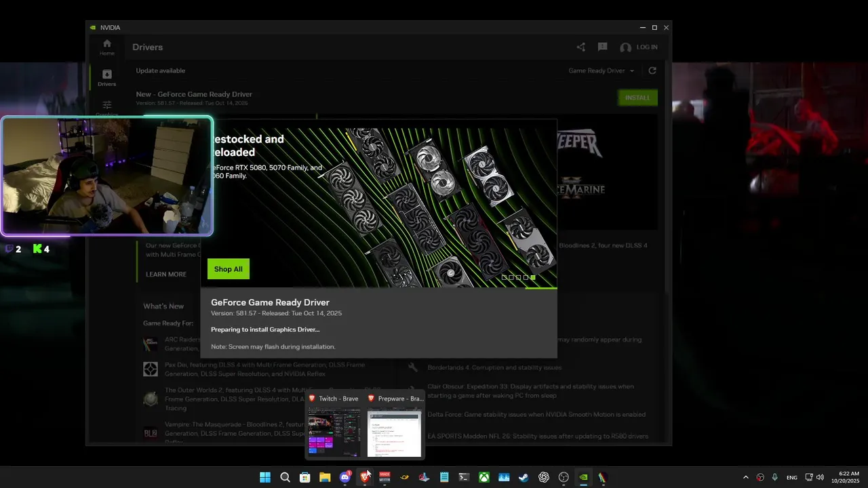Launch Microsoft Store from taskbar
The image size is (868, 488).
[x=305, y=477]
